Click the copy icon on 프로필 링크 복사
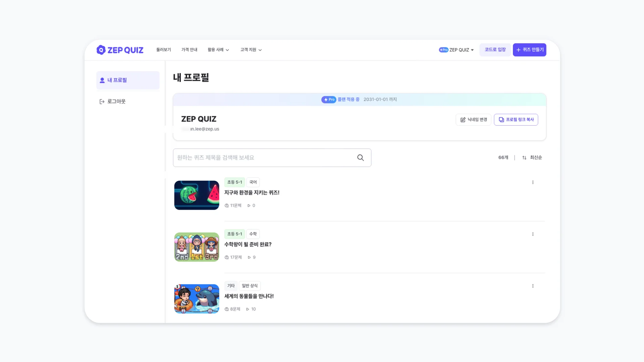Image resolution: width=644 pixels, height=362 pixels. click(x=501, y=120)
